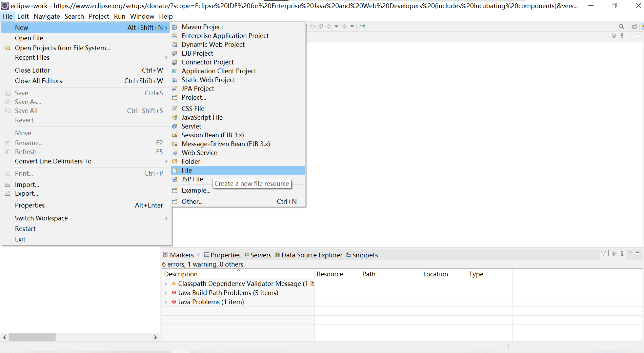Create a new JSP File
The image size is (644, 353).
192,179
